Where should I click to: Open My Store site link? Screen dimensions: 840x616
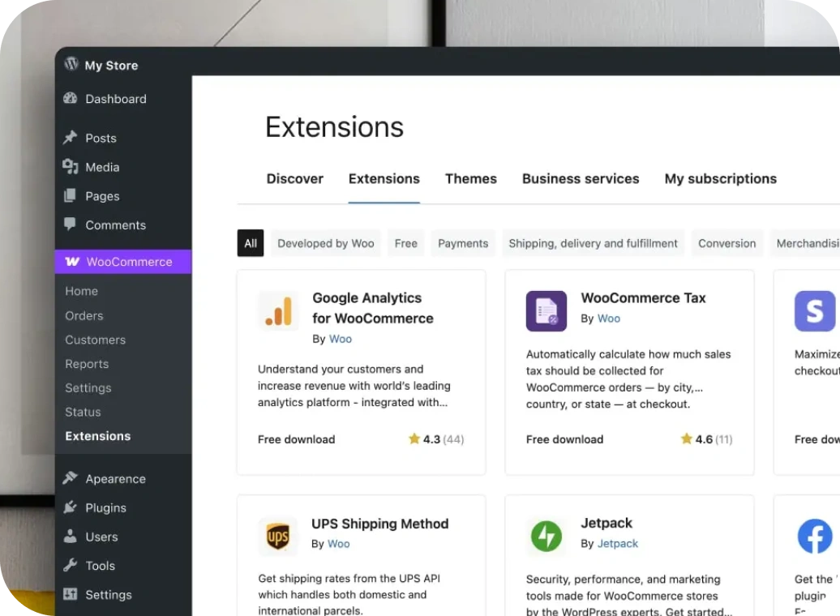(111, 66)
